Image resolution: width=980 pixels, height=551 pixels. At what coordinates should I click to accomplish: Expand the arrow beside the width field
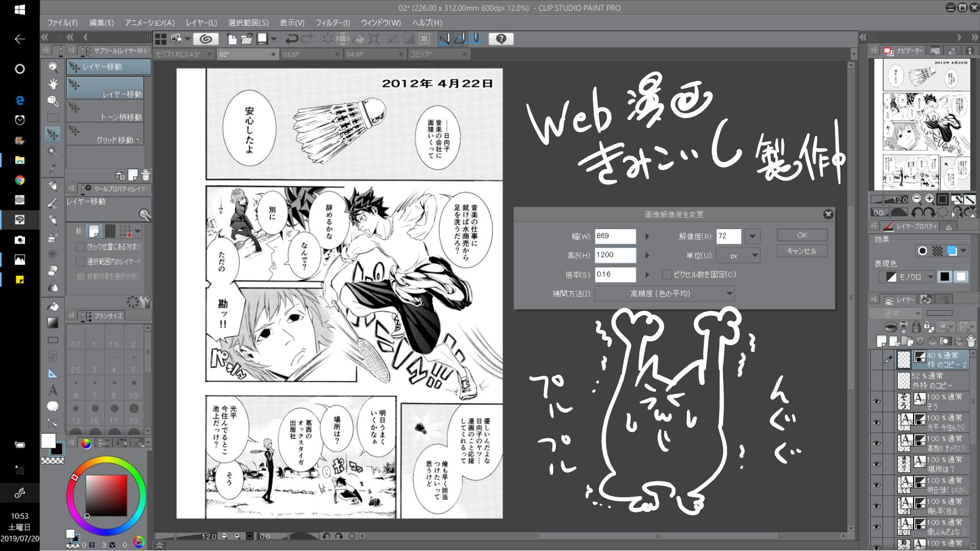[647, 236]
